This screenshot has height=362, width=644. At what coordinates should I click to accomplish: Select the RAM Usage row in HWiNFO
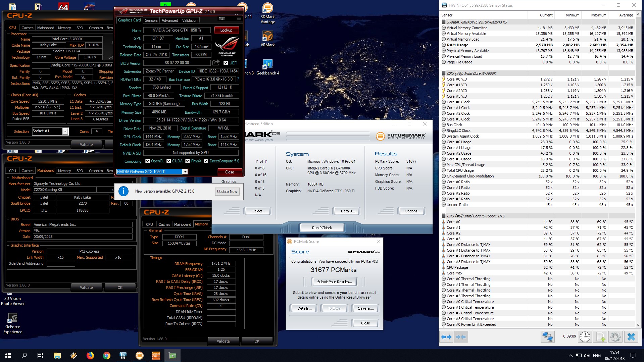(x=538, y=45)
